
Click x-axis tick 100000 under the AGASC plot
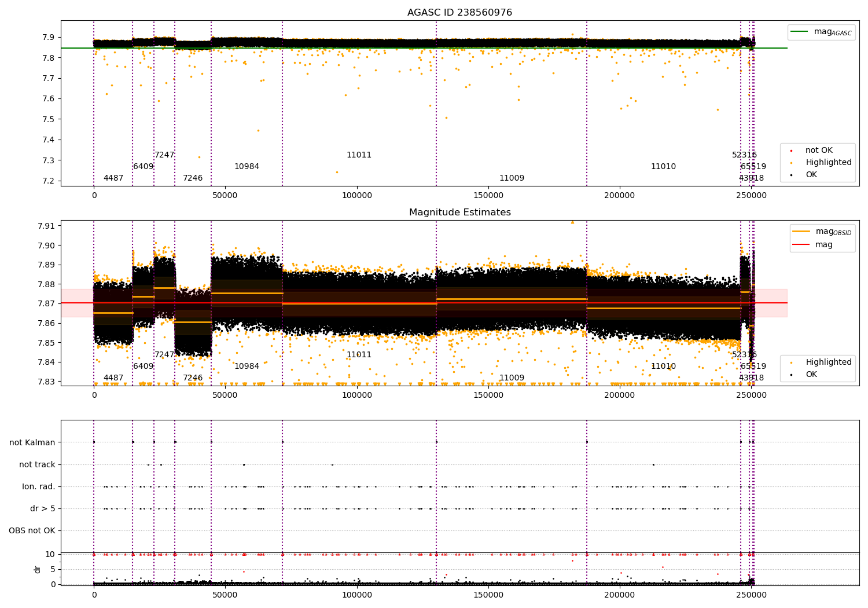(x=357, y=196)
